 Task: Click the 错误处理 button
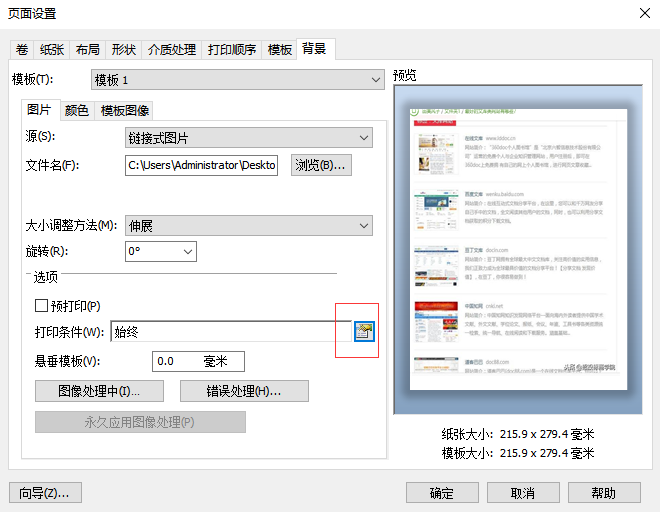pos(244,391)
